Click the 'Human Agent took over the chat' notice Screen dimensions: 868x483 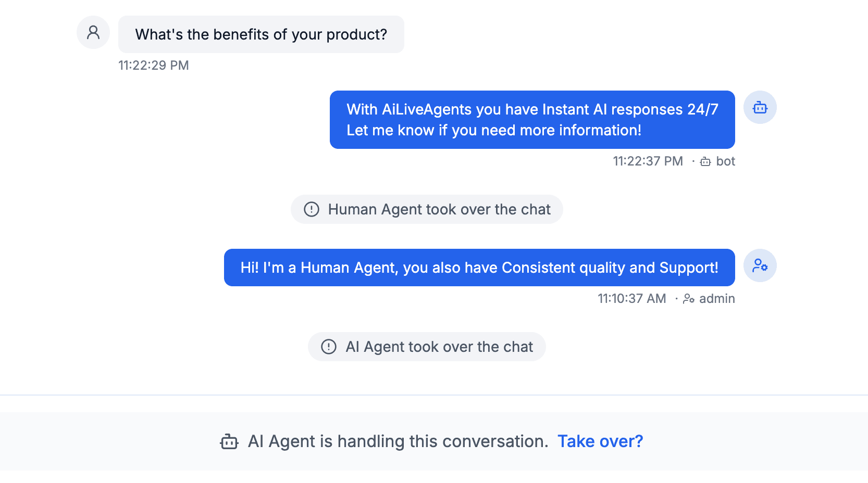pyautogui.click(x=427, y=209)
